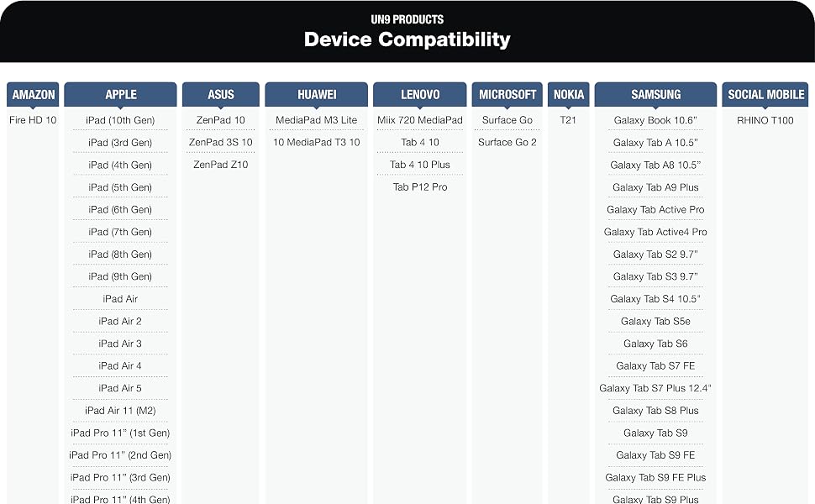Select the HUAWEI column header
The image size is (815, 504).
(x=316, y=95)
